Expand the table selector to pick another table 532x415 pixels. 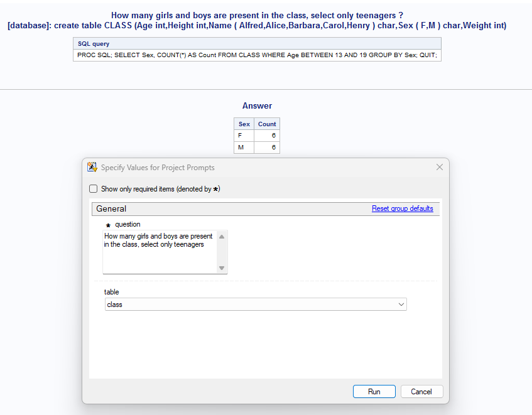401,304
